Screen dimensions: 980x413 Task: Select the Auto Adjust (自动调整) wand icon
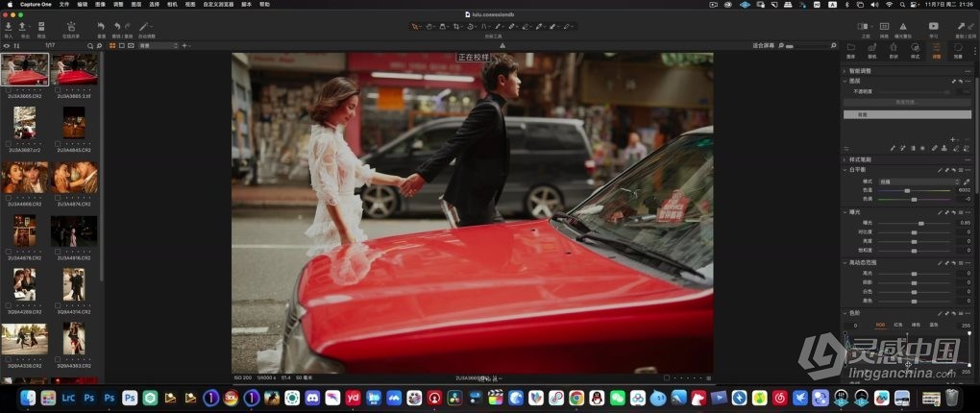(145, 28)
